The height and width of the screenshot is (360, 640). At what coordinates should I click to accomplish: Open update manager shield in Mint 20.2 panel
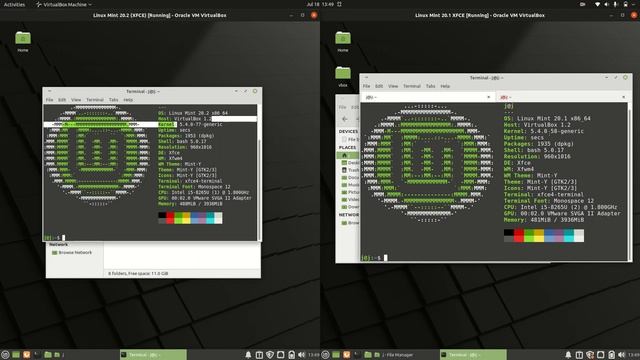coord(270,355)
